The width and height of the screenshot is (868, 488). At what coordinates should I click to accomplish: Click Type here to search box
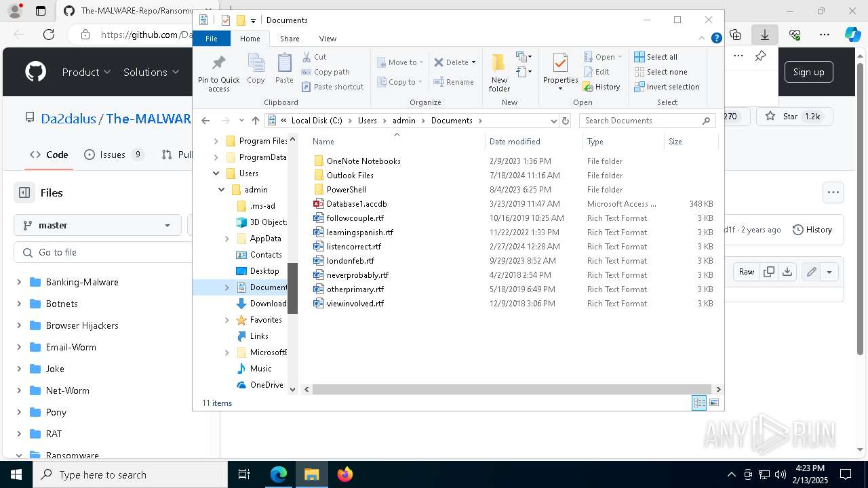tap(130, 474)
